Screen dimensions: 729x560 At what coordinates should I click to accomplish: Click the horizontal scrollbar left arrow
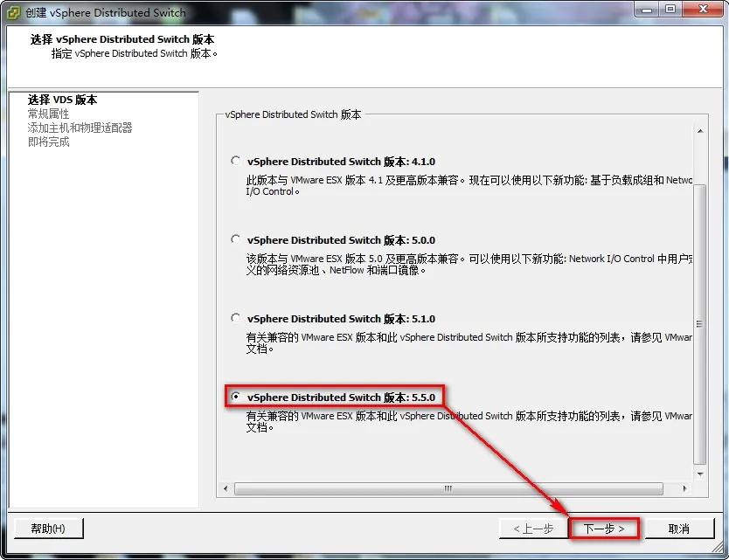click(226, 488)
